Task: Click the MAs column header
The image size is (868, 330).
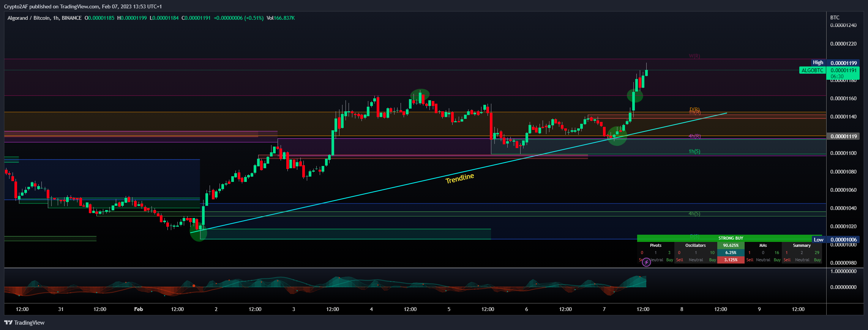Action: coord(763,245)
